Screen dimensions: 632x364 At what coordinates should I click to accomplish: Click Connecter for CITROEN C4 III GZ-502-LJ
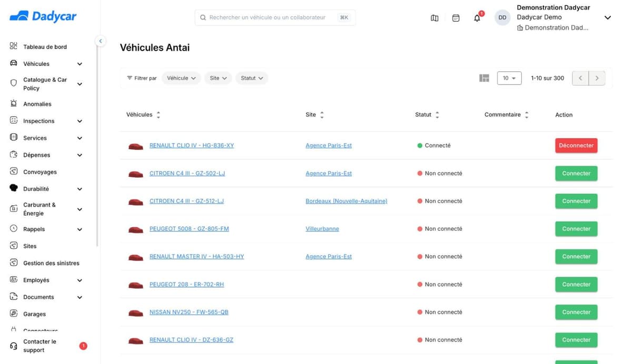click(576, 174)
